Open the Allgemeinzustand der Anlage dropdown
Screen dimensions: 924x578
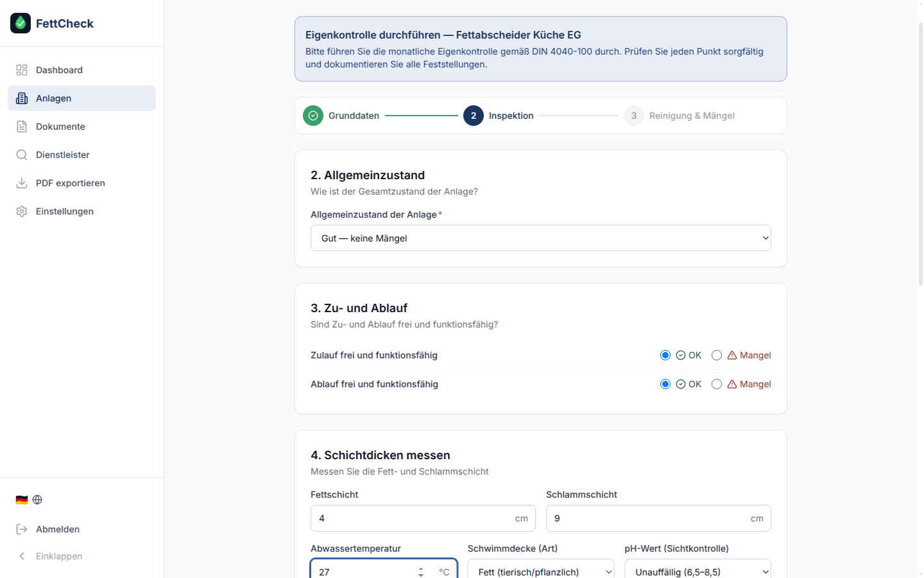(541, 238)
